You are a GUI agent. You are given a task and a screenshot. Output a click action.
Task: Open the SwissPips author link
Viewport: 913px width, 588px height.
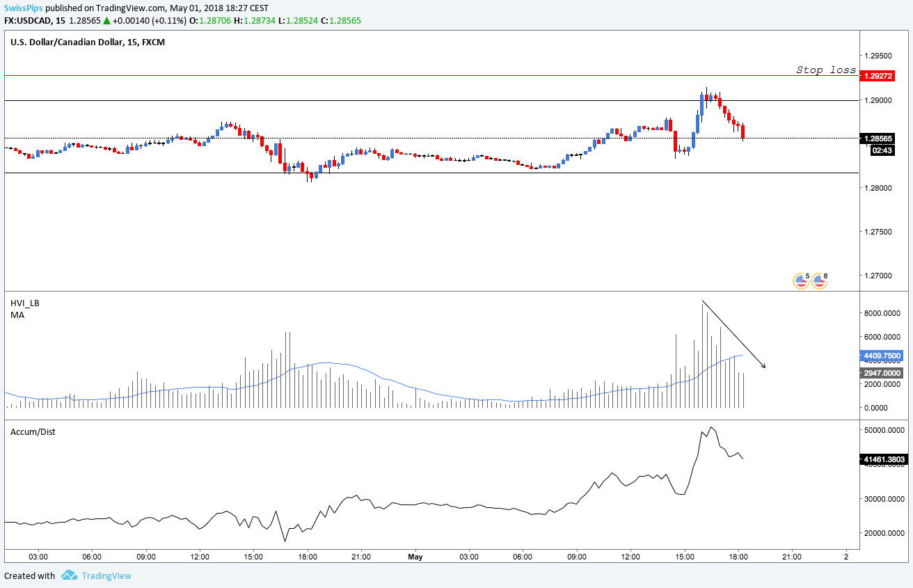click(x=22, y=8)
